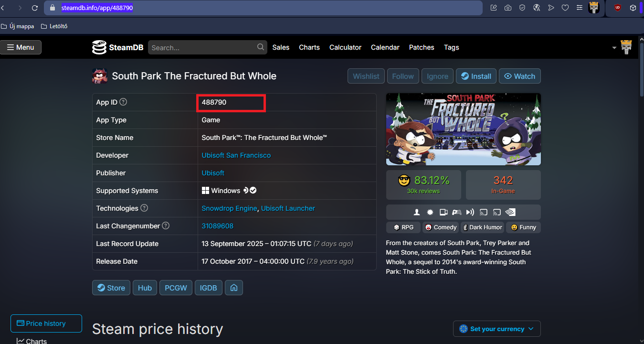
Task: Open the user account dropdown arrow
Action: [x=614, y=48]
